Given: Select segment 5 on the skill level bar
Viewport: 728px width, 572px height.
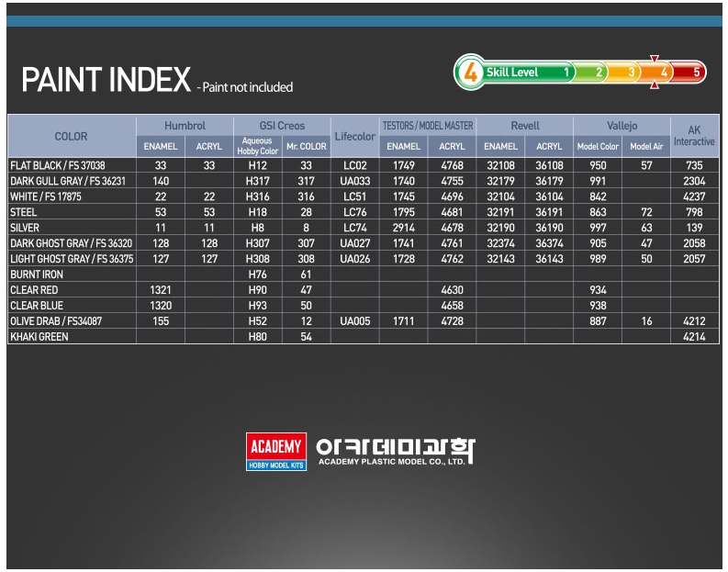Looking at the screenshot, I should tap(694, 72).
